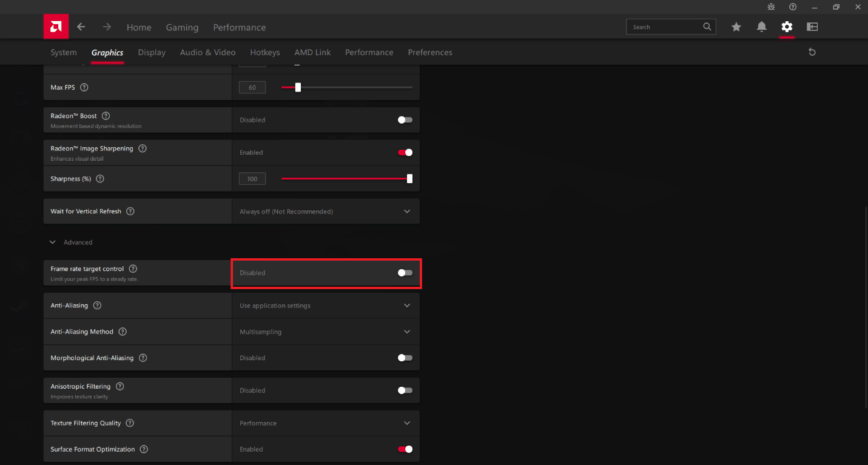
Task: Enable Morphological Anti-Aliasing toggle
Action: click(x=405, y=358)
